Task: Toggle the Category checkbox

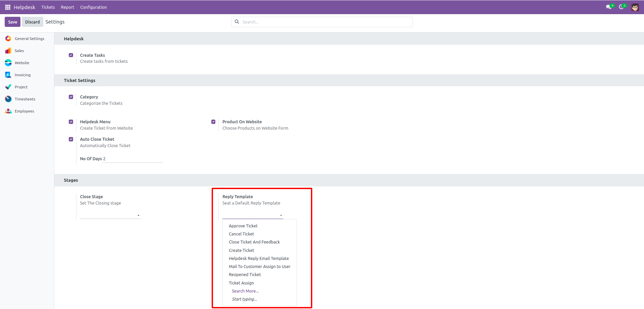Action: (x=71, y=97)
